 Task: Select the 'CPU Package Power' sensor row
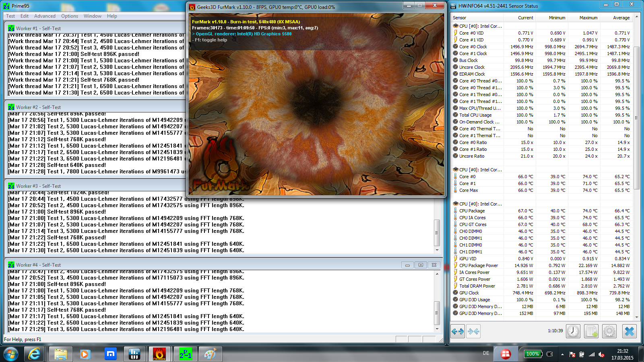[541, 265]
